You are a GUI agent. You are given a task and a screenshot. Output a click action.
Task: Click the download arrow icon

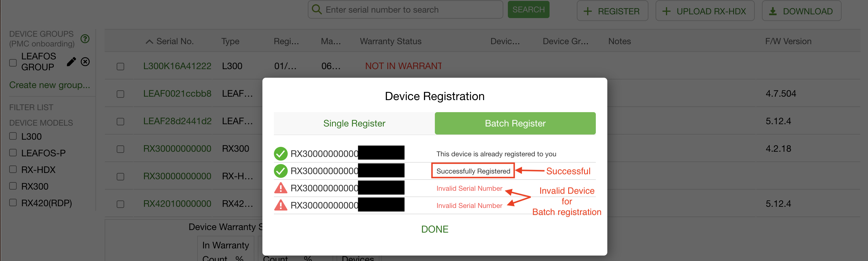(x=773, y=11)
